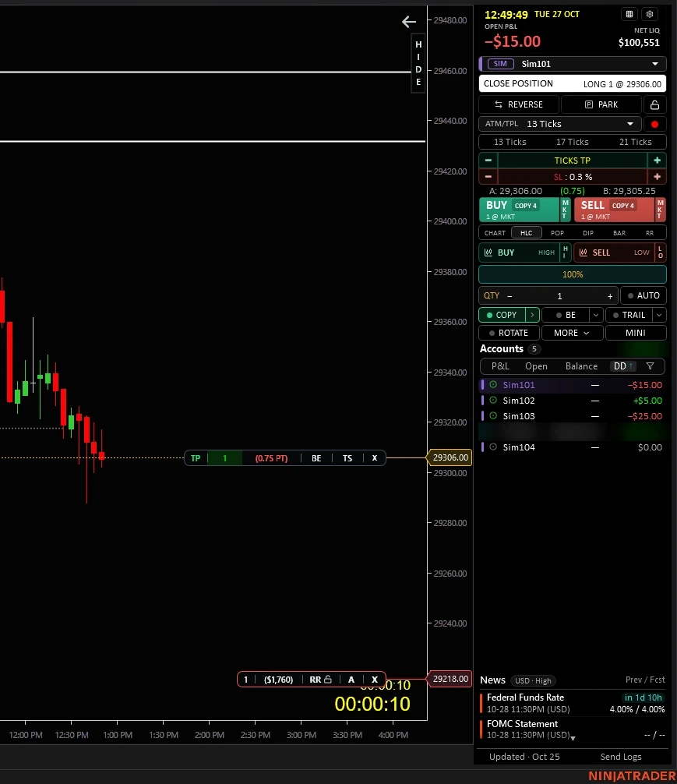Select the 13 Ticks preset
The image size is (677, 784).
pos(510,142)
